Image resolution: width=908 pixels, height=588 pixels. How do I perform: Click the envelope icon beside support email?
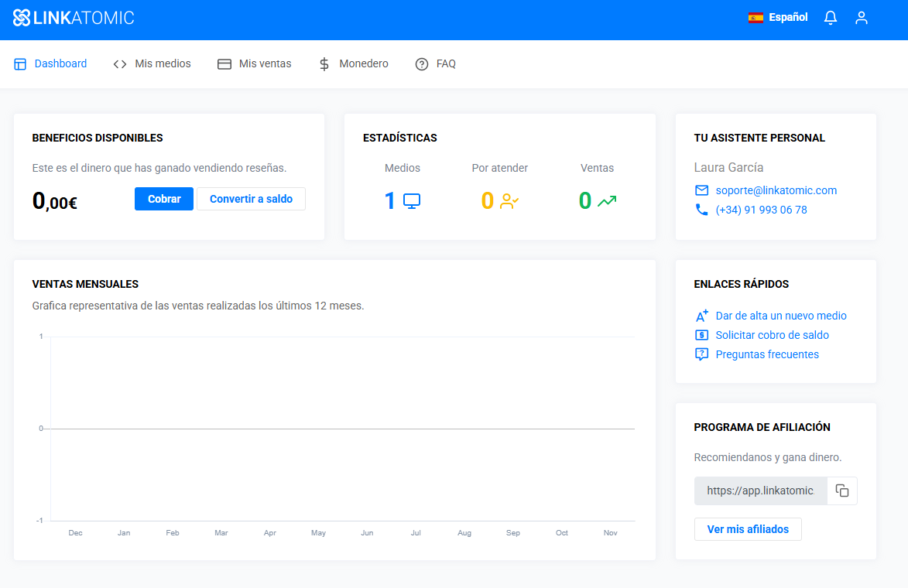click(x=701, y=190)
